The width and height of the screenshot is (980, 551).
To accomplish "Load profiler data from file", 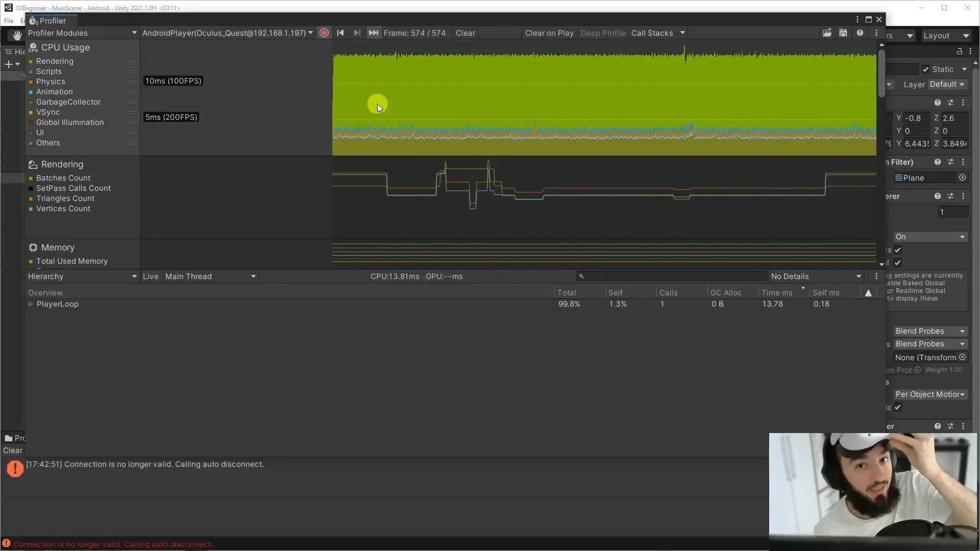I will tap(827, 33).
